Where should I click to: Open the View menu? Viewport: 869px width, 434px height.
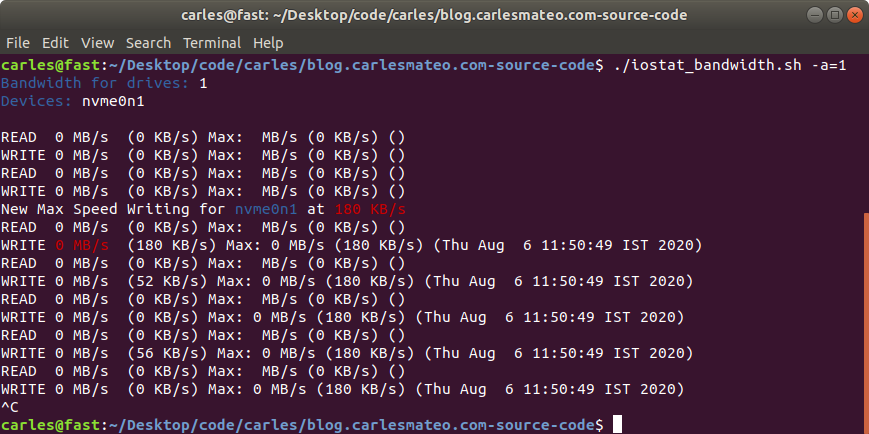pos(98,43)
